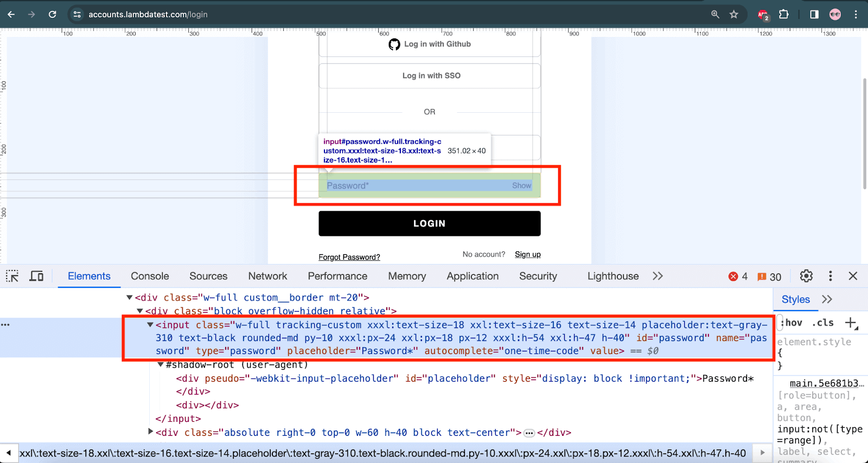Switch to the Elements tab
Image resolution: width=868 pixels, height=463 pixels.
[x=89, y=276]
